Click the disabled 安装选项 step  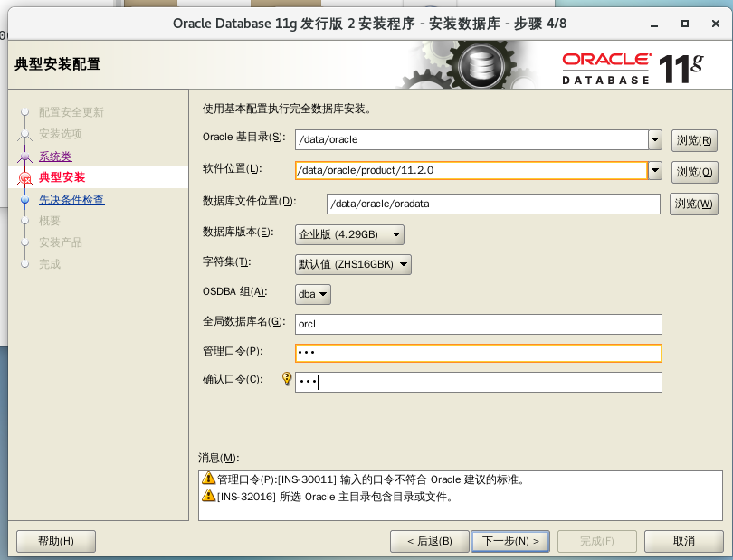(x=61, y=134)
